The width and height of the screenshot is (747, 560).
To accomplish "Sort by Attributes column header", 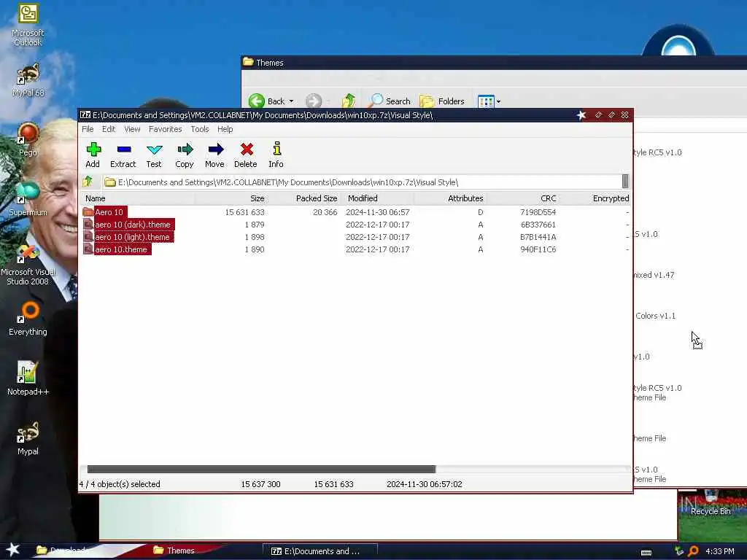I will click(x=450, y=198).
